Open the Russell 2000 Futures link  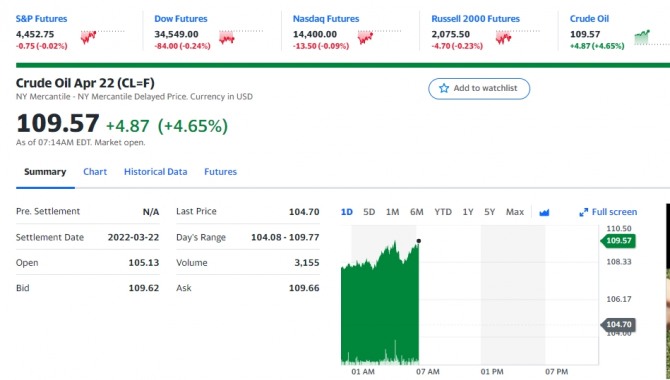click(476, 19)
